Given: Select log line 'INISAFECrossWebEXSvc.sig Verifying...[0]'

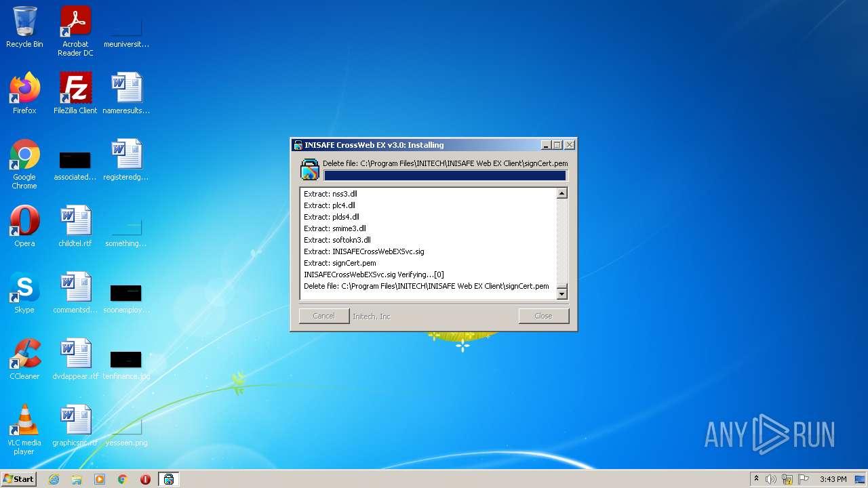Looking at the screenshot, I should pyautogui.click(x=374, y=274).
